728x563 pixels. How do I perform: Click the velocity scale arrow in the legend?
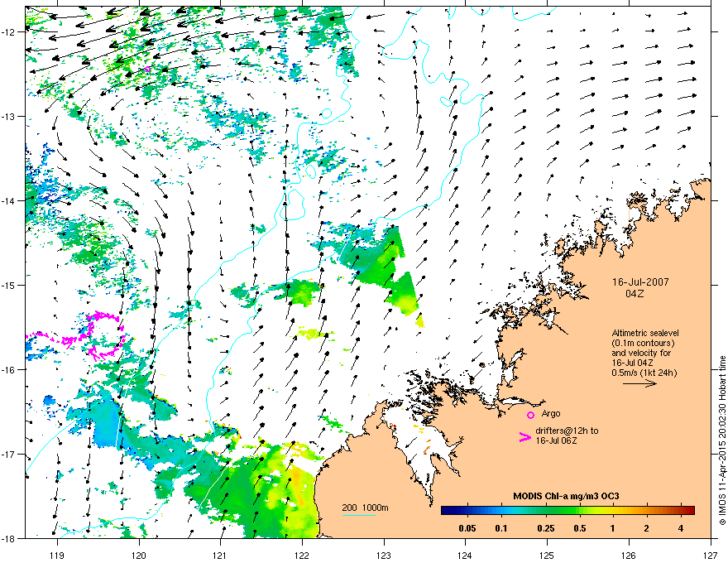pos(639,383)
